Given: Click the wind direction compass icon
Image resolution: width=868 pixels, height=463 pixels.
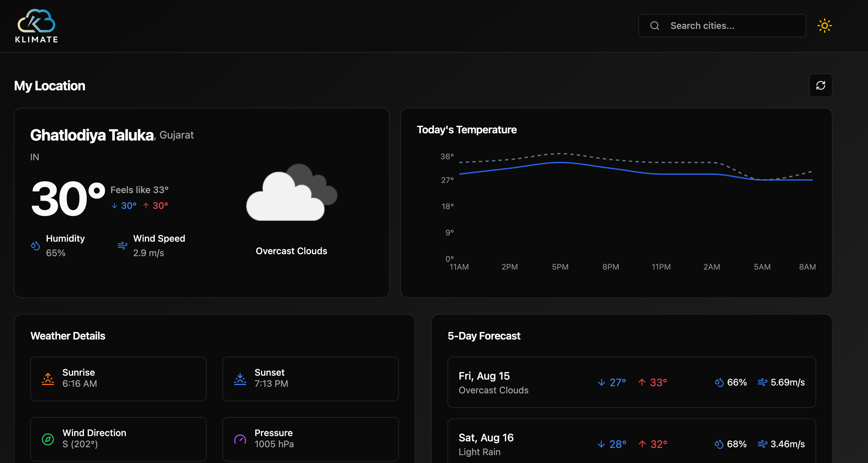Looking at the screenshot, I should click(48, 439).
